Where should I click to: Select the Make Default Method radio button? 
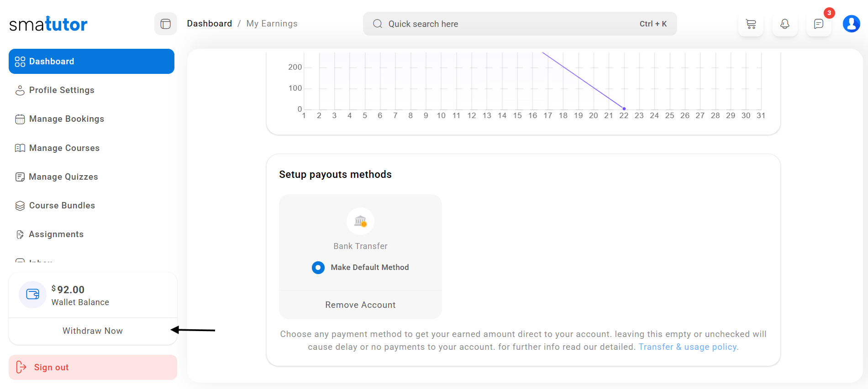[318, 268]
